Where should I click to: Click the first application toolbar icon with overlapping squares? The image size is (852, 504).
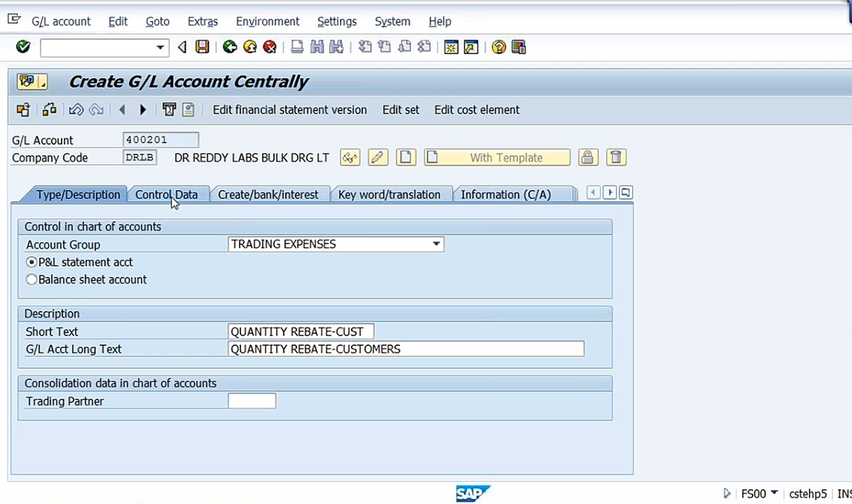coord(23,110)
